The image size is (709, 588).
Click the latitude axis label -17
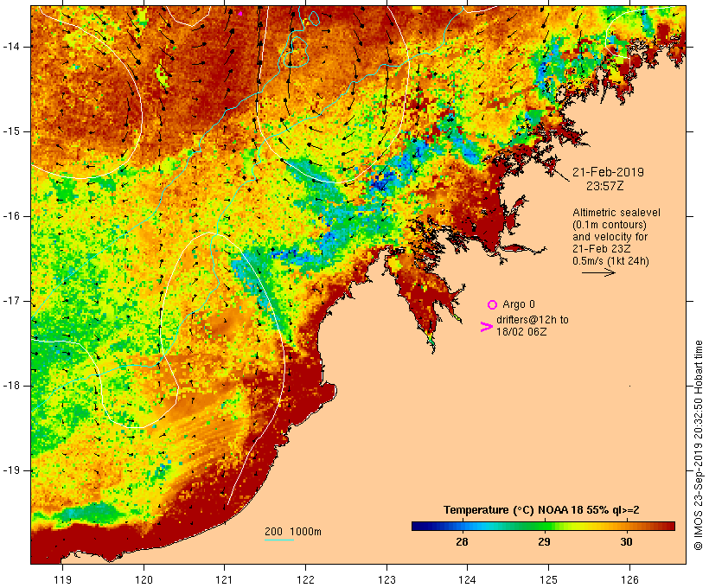point(11,301)
